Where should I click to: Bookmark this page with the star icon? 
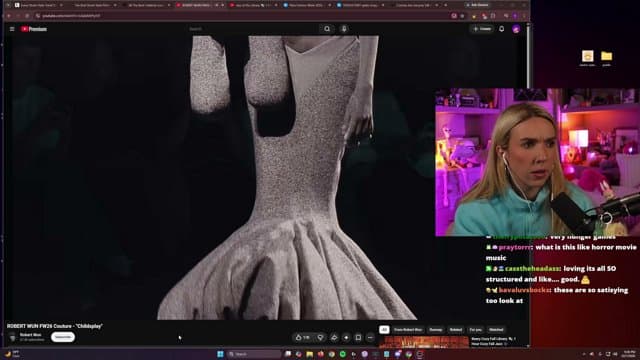click(462, 16)
